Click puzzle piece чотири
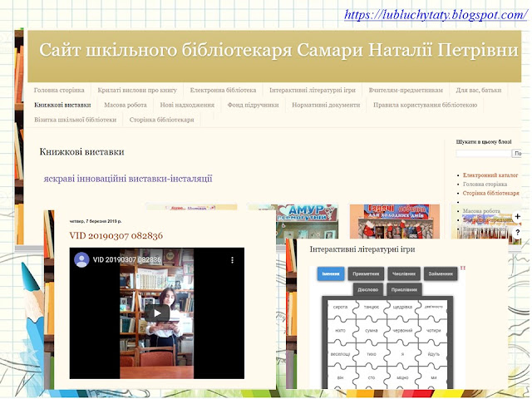This screenshot has width=532, height=399. pyautogui.click(x=434, y=331)
